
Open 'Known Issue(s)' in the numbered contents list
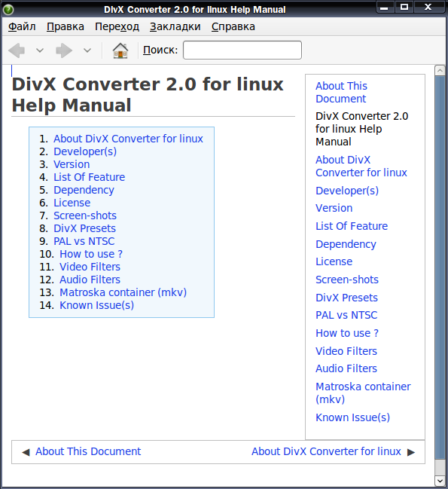pos(96,305)
